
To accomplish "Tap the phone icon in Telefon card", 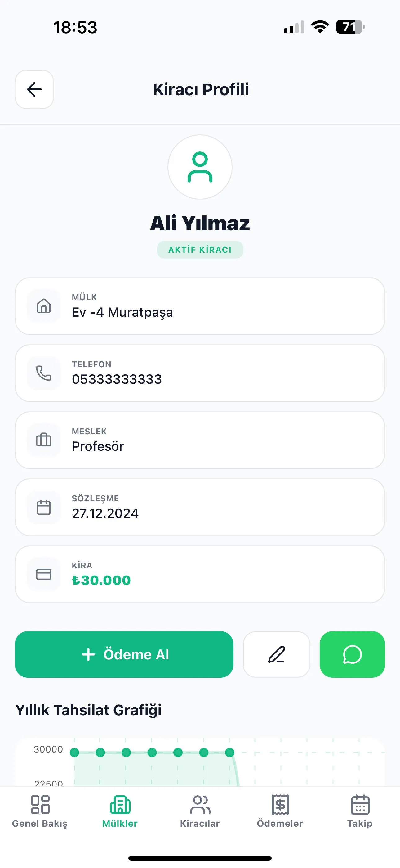I will pos(44,373).
